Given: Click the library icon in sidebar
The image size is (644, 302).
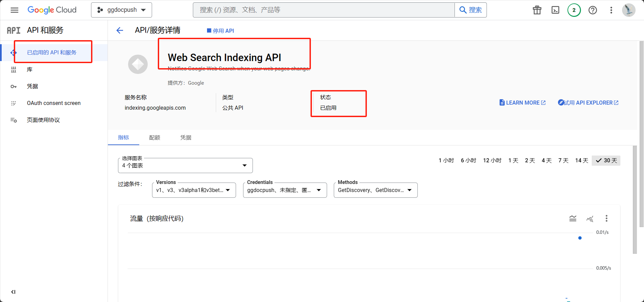Looking at the screenshot, I should (x=13, y=70).
